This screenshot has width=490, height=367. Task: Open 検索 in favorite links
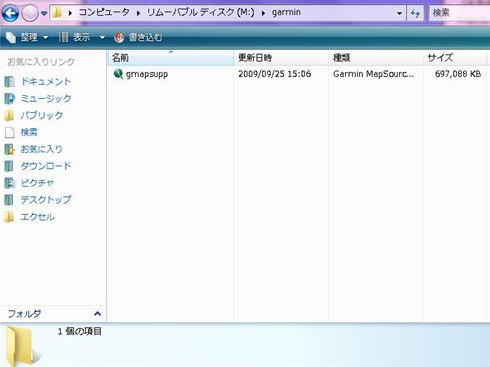[29, 132]
